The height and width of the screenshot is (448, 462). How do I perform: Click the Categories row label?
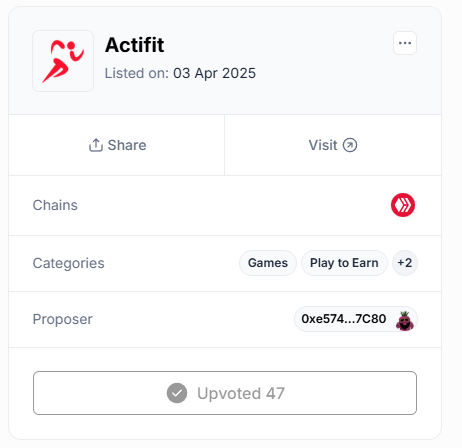pyautogui.click(x=68, y=263)
